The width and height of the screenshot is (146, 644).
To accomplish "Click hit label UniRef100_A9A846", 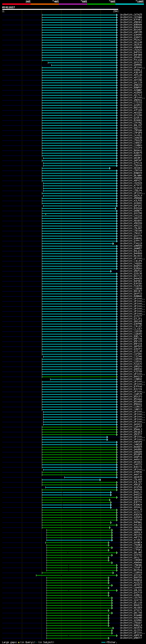I will 131,562.
